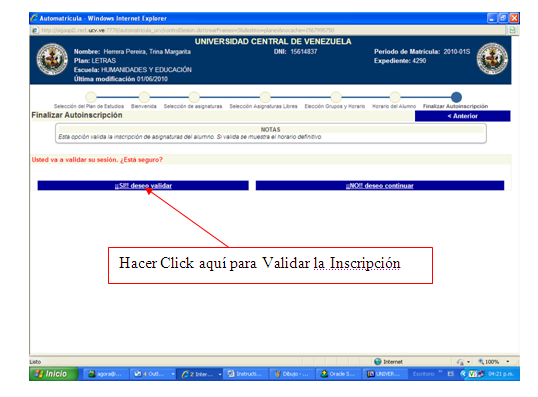The height and width of the screenshot is (397, 538).
Task: Switch to the Oracle taskbar item
Action: click(338, 374)
